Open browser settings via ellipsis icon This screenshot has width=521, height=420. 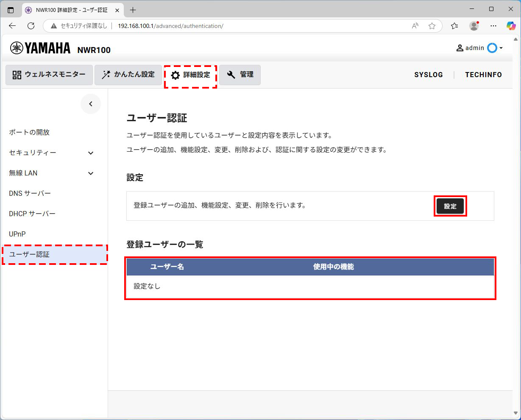point(493,26)
